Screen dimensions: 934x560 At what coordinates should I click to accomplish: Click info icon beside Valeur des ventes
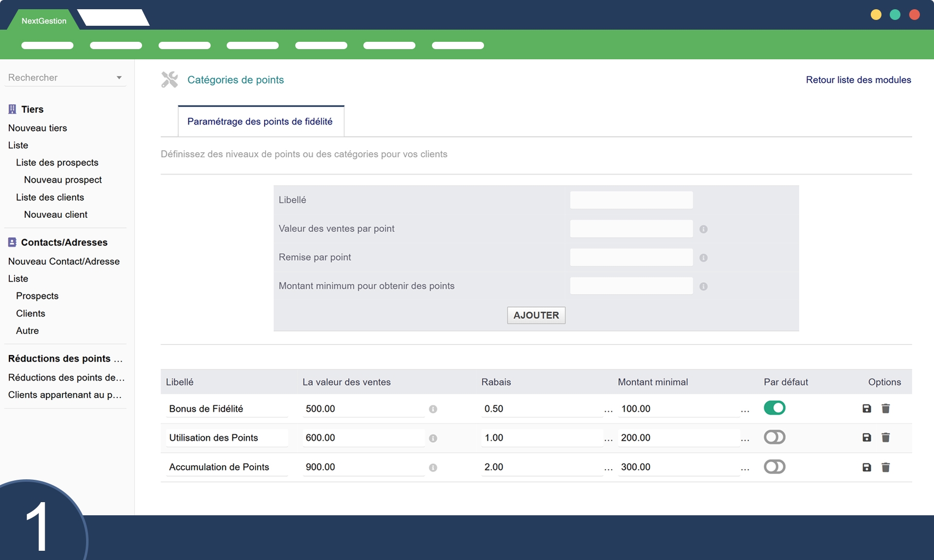703,229
